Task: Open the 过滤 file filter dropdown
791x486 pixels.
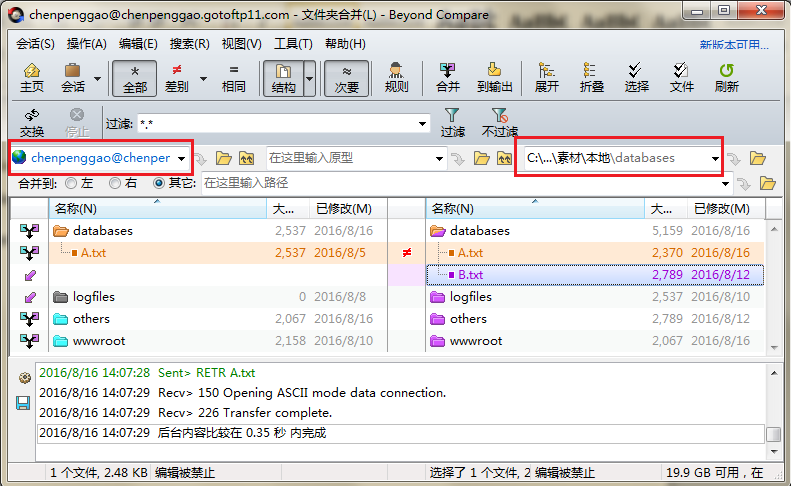Action: pos(423,124)
